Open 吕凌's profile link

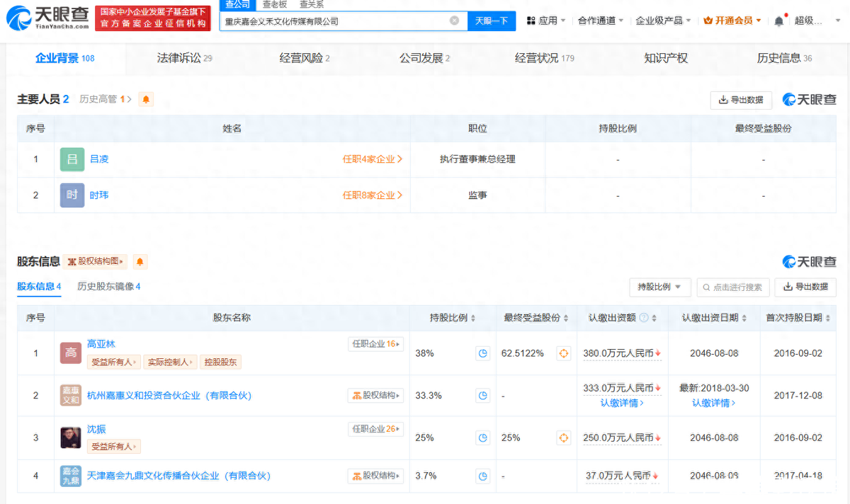[99, 159]
